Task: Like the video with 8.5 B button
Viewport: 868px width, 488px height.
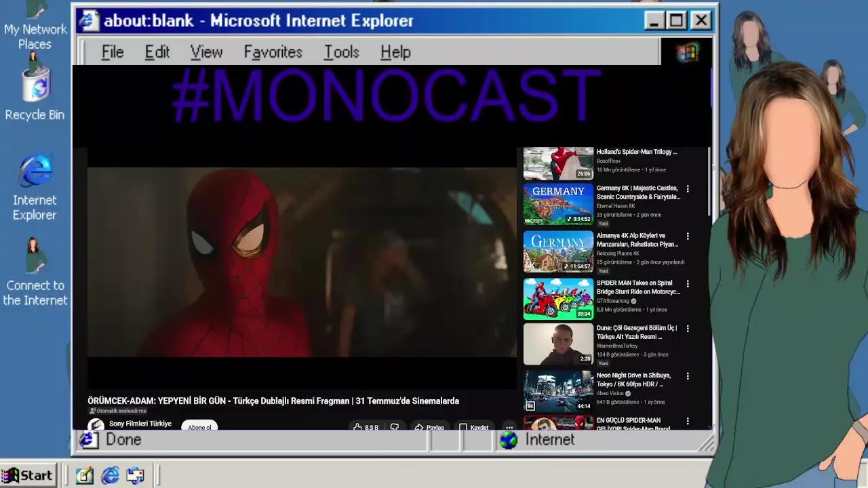Action: tap(366, 427)
